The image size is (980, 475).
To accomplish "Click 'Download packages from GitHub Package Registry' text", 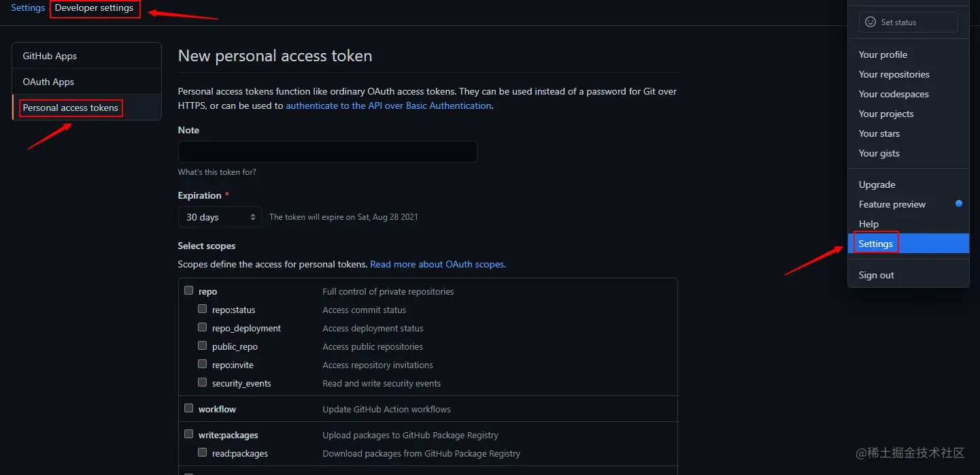I will (422, 453).
